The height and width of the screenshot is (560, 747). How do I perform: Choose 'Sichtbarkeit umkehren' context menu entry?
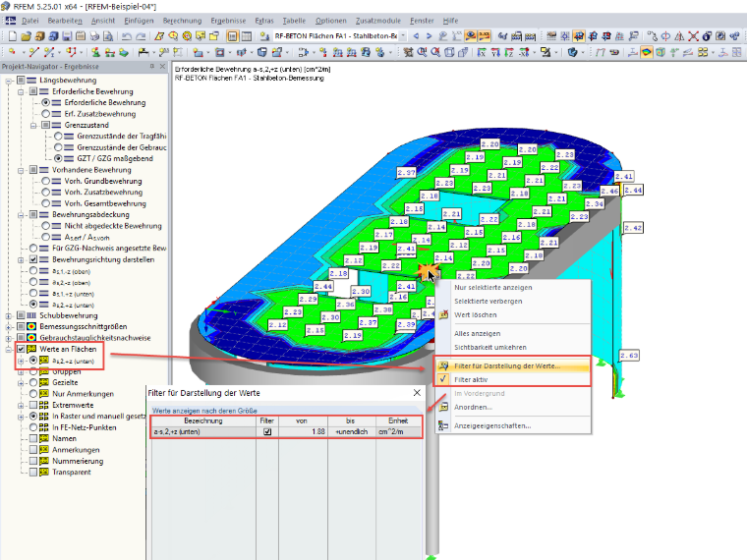point(513,347)
